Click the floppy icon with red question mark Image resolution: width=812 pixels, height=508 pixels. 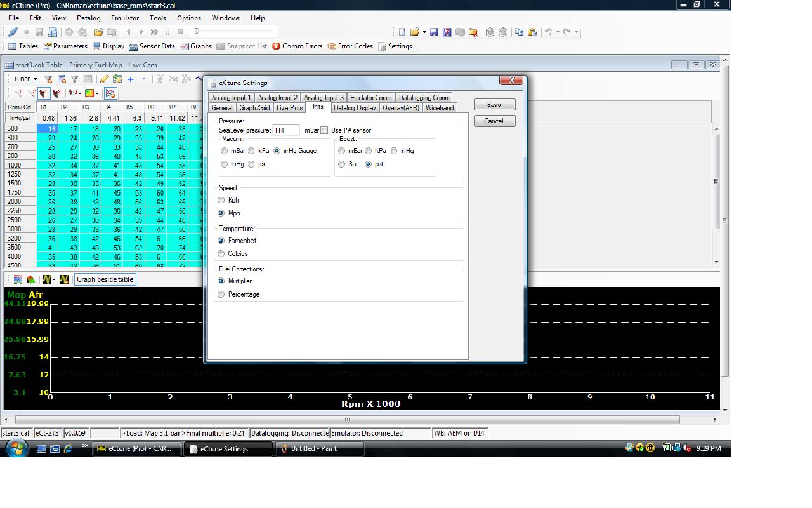447,32
